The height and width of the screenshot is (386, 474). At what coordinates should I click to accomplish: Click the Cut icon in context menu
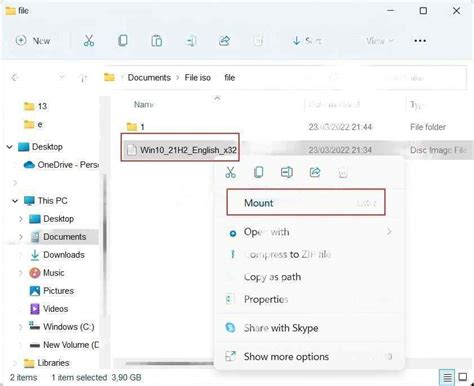[x=231, y=172]
